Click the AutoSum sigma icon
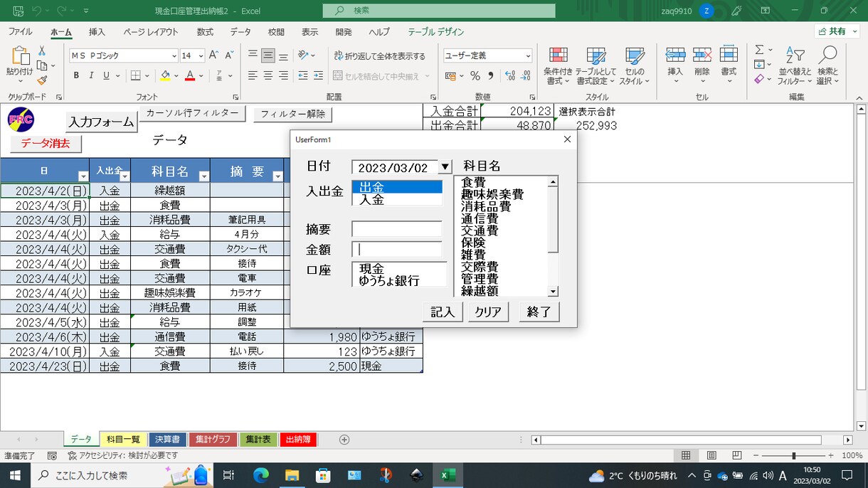Screen dimensions: 868x488 (759, 50)
